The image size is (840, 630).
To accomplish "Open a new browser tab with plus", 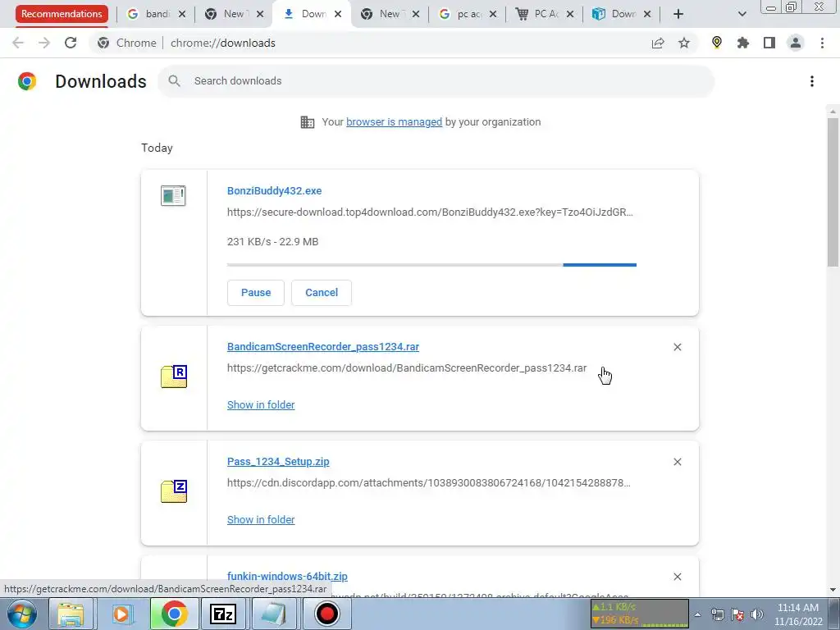I will [678, 14].
